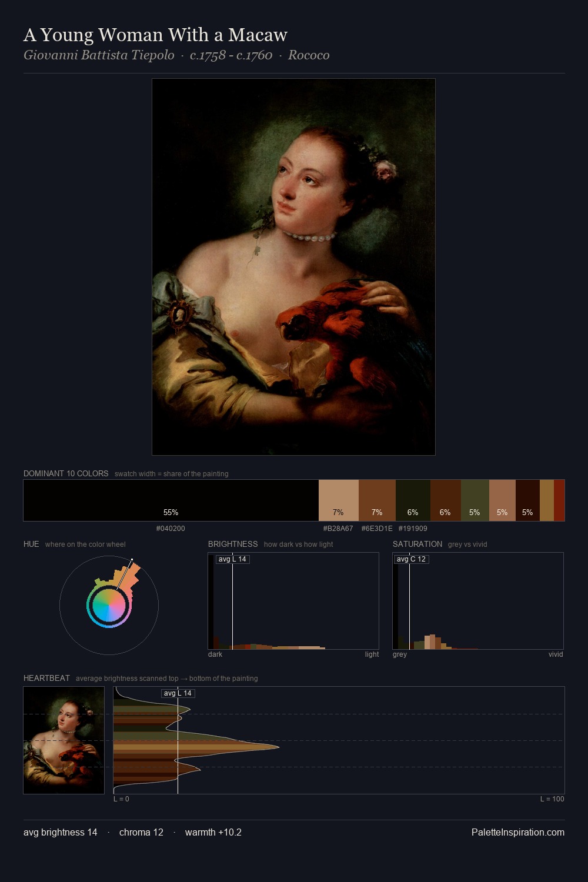588x882 pixels.
Task: Pick the narrow ochre swatch
Action: point(547,500)
